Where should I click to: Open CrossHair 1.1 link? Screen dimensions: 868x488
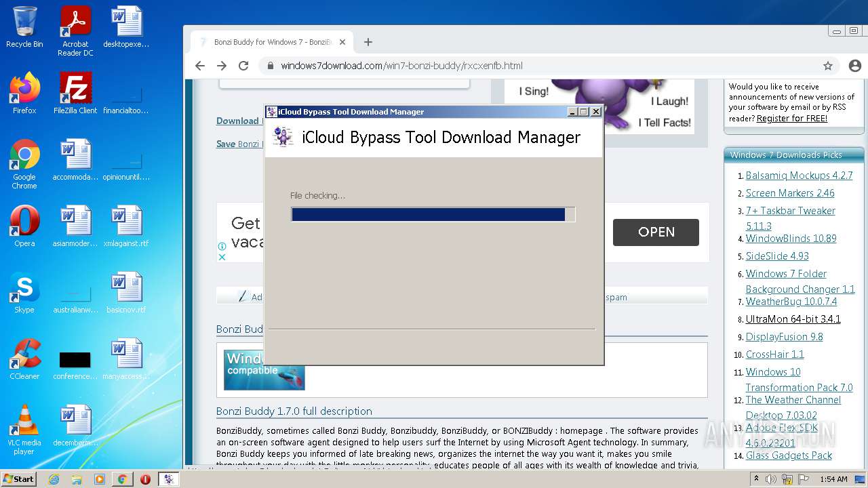pos(774,354)
